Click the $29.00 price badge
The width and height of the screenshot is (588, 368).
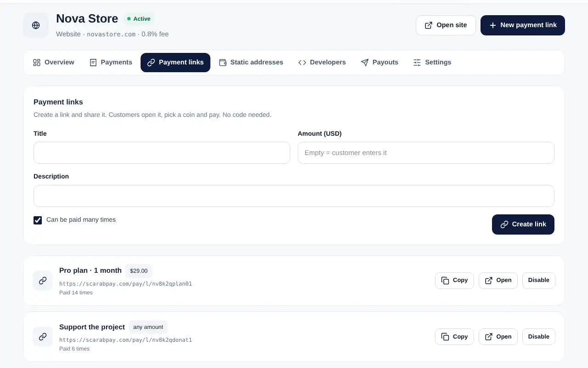pos(139,271)
